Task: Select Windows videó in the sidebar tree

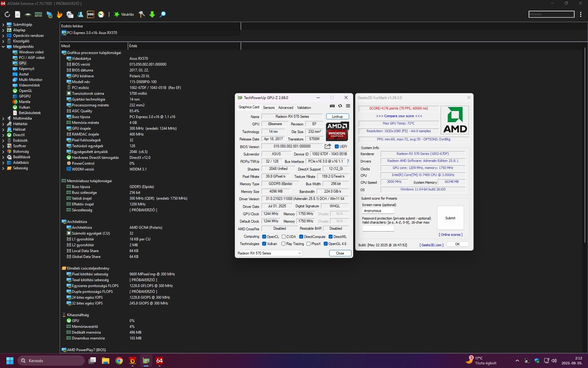Action: point(31,52)
